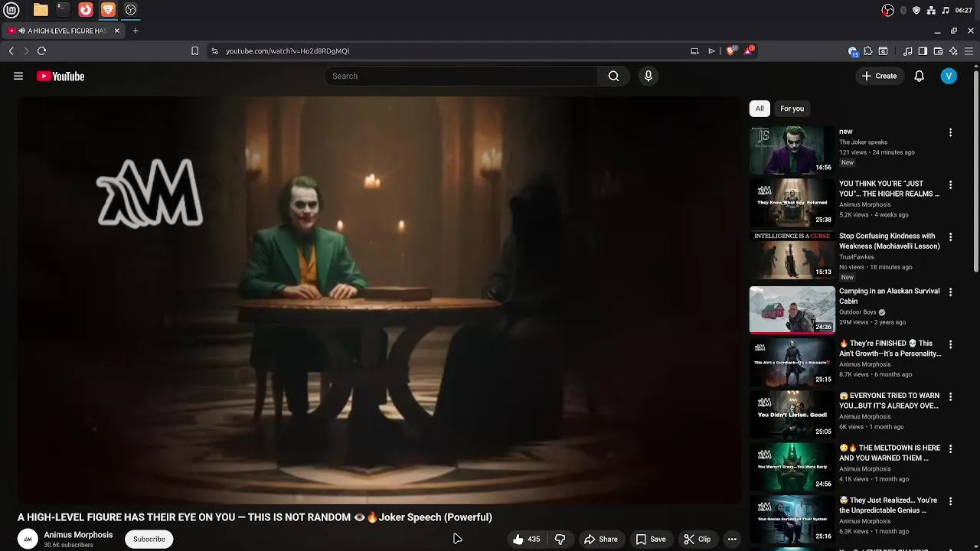Open site settings icon in address bar

click(x=214, y=51)
